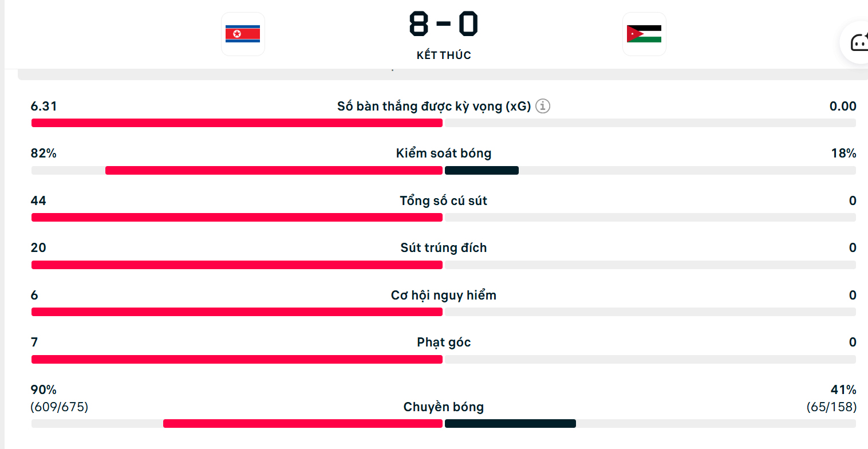This screenshot has width=868, height=449.
Task: Click the 82% home possession value
Action: (x=44, y=153)
